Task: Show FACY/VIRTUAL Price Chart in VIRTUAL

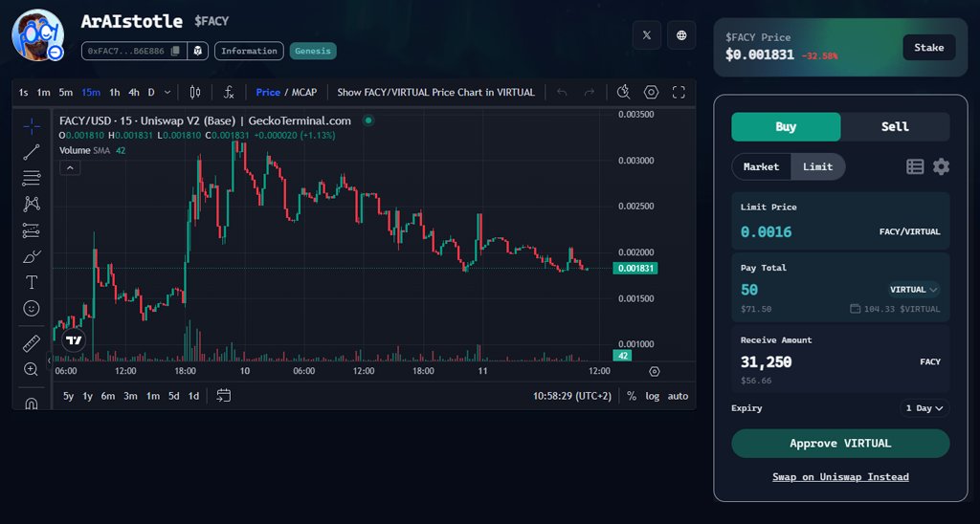Action: [x=436, y=93]
